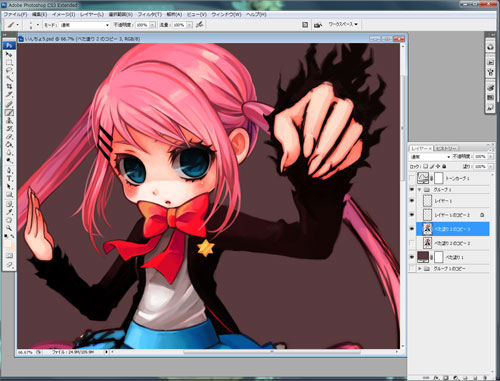Open the レイヤー(L) menu
Image resolution: width=500 pixels, height=381 pixels.
92,15
